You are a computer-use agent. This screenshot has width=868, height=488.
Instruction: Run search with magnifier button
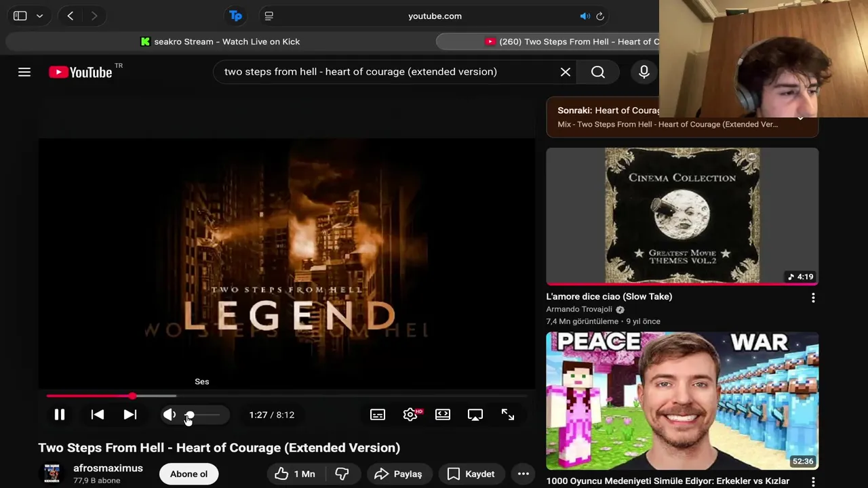[x=598, y=72]
